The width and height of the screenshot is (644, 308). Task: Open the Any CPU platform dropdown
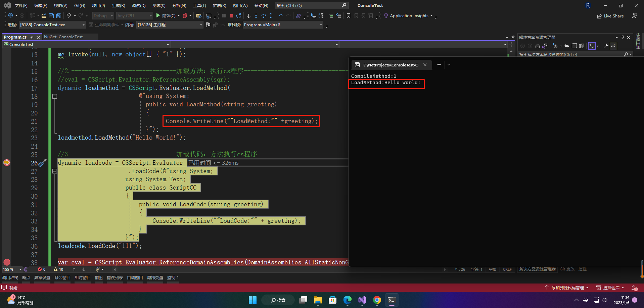tap(134, 16)
